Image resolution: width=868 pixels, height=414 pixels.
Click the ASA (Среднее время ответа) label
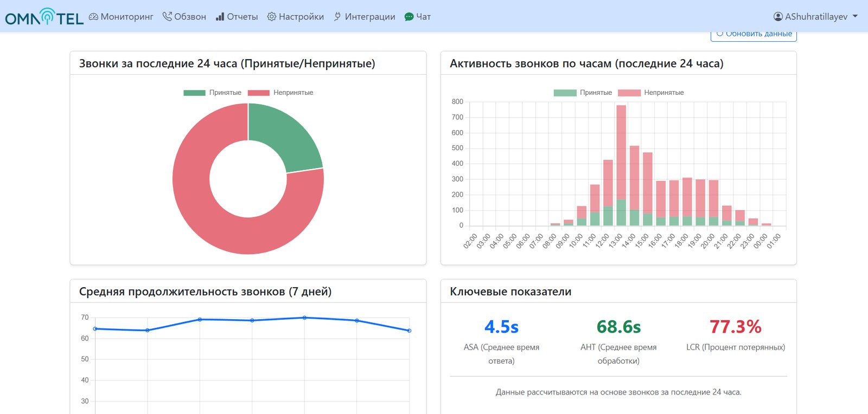pos(501,354)
